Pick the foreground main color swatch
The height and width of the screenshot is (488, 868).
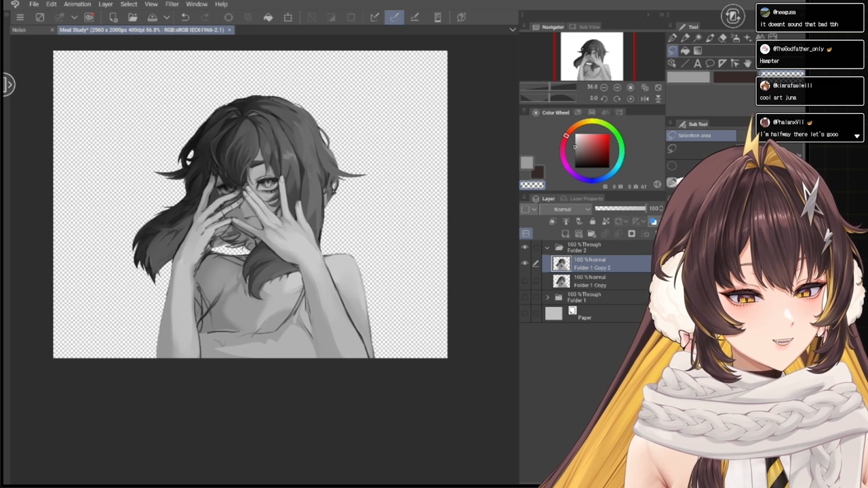tap(527, 162)
